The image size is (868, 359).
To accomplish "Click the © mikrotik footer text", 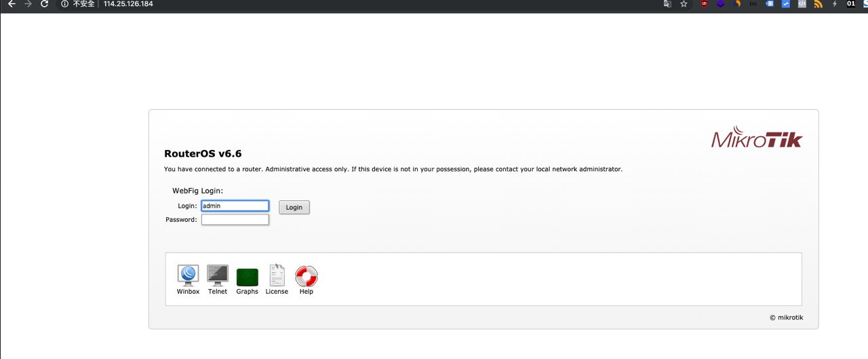I will [x=786, y=318].
